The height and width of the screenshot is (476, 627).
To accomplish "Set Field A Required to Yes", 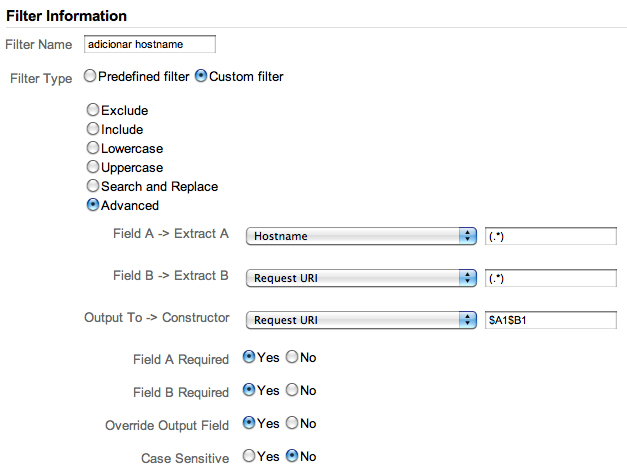I will point(249,357).
